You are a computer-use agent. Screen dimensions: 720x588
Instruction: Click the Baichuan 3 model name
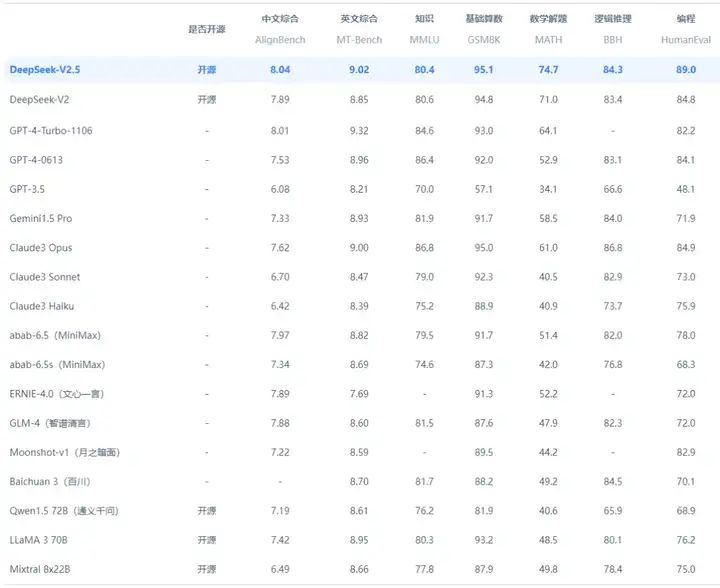point(50,482)
